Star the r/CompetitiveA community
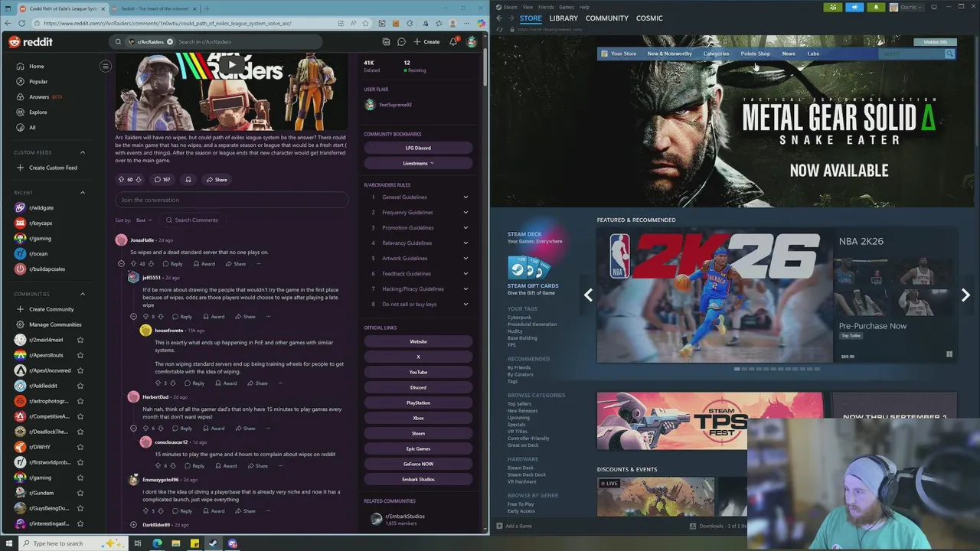 tap(80, 416)
